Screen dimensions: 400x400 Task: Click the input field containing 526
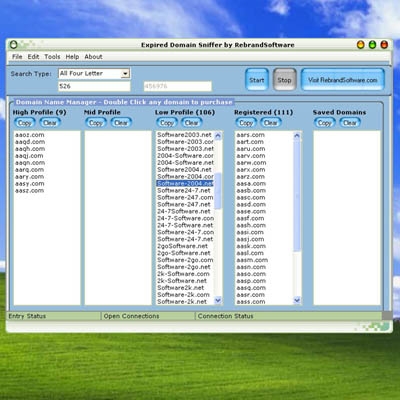tap(94, 86)
